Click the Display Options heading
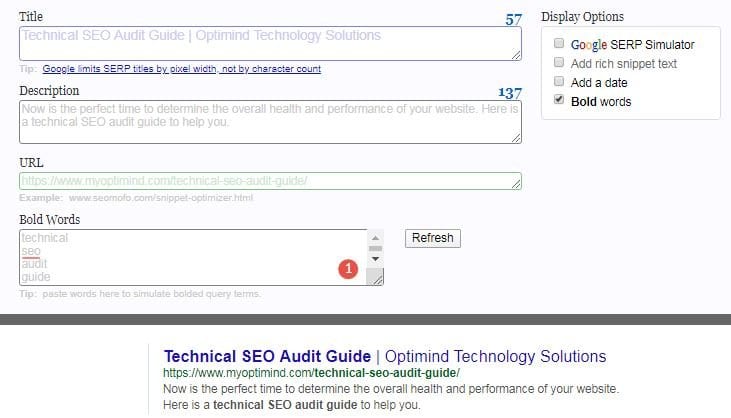The height and width of the screenshot is (418, 731). 582,17
